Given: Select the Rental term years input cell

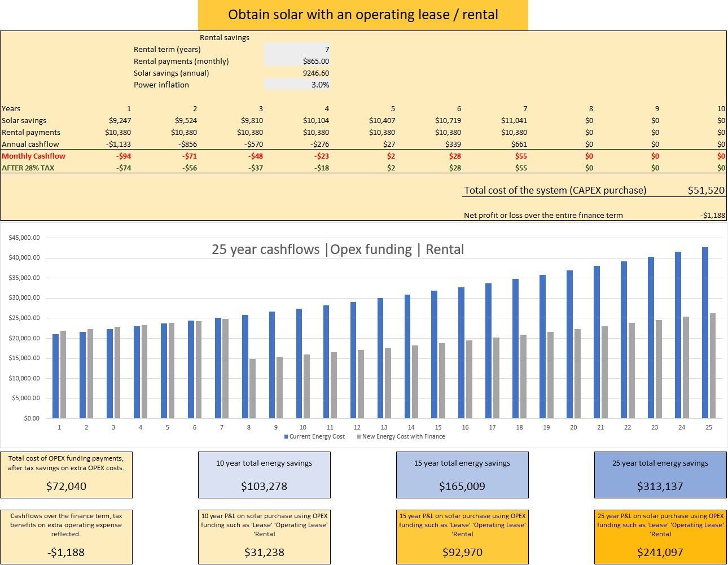Looking at the screenshot, I should click(x=297, y=49).
